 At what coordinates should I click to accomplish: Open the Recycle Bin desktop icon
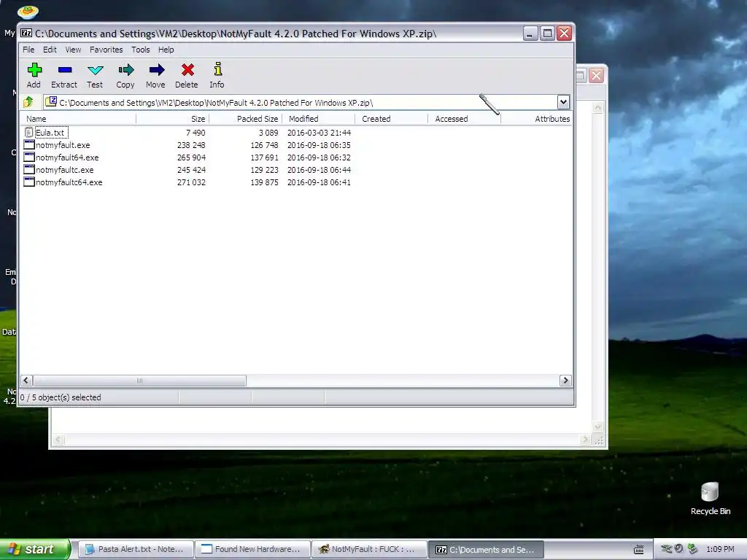pos(710,498)
